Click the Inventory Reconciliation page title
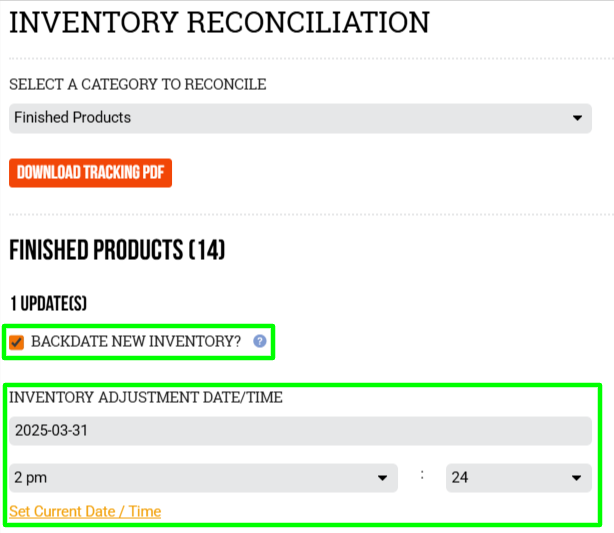614x533 pixels. 219,22
